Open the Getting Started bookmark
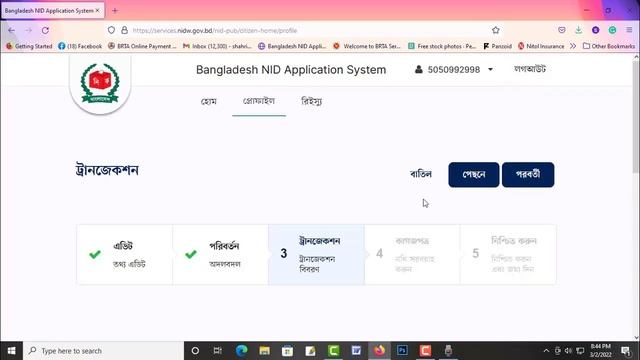 click(x=29, y=46)
